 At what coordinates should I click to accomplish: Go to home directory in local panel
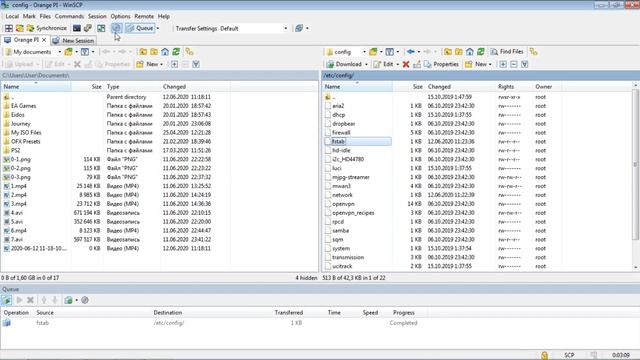click(165, 52)
